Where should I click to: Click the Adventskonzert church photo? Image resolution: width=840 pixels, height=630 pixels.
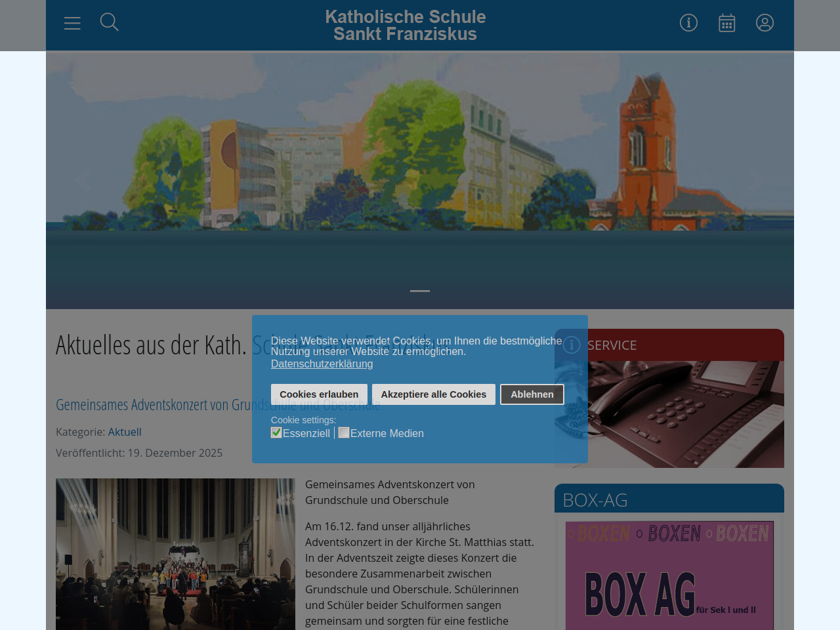pos(175,554)
